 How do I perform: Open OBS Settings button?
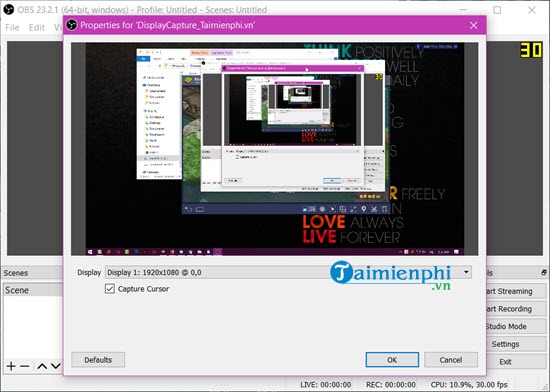[x=515, y=344]
